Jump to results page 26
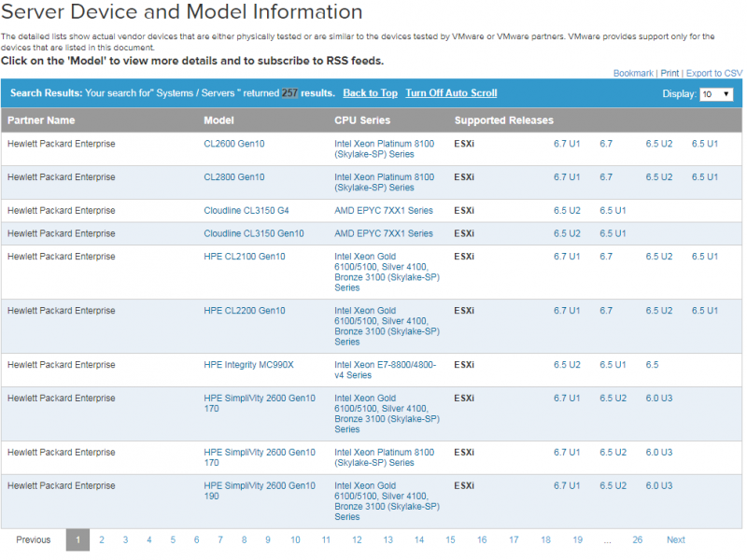The width and height of the screenshot is (747, 560). pyautogui.click(x=637, y=539)
